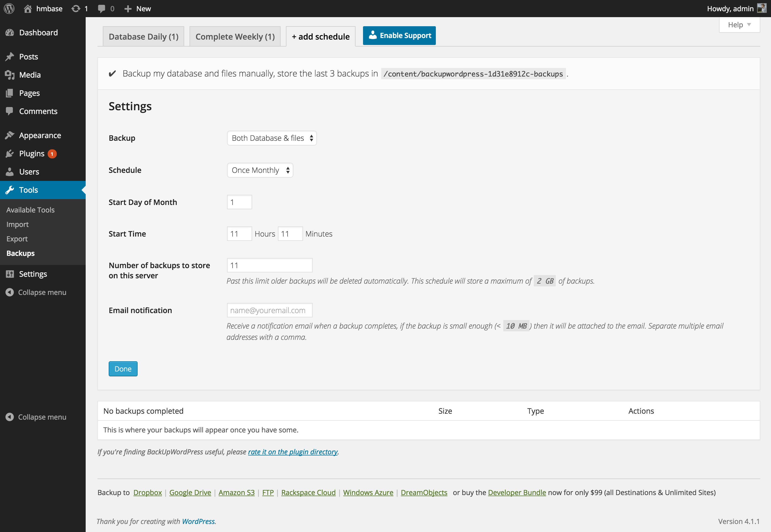The height and width of the screenshot is (532, 771).
Task: Click the Collapse menu arrow icon
Action: [9, 292]
